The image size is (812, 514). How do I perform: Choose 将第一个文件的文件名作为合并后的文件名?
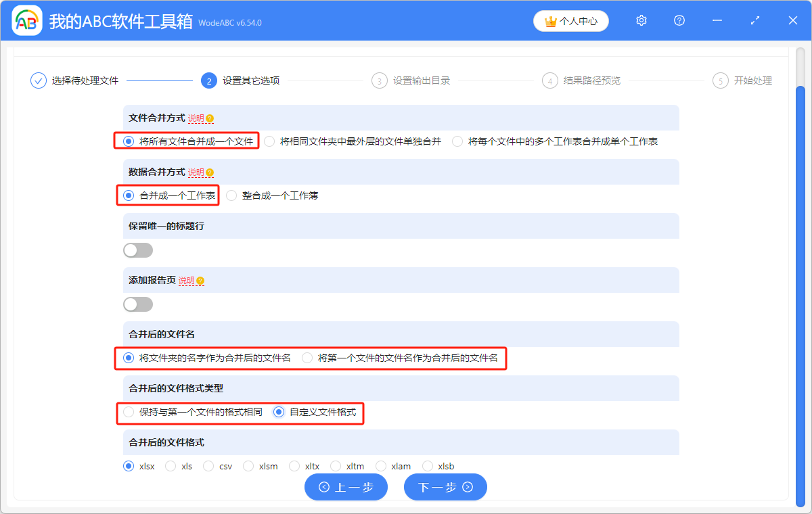pos(308,358)
